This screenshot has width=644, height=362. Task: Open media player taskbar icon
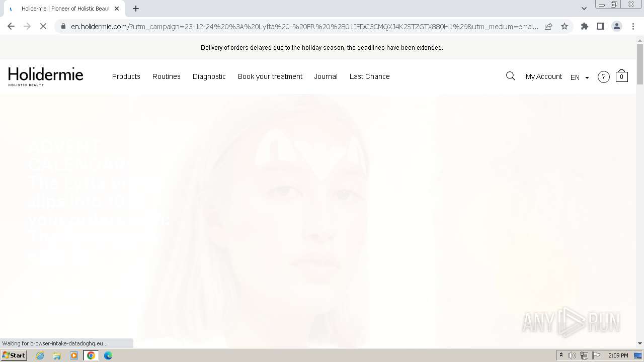tap(74, 355)
